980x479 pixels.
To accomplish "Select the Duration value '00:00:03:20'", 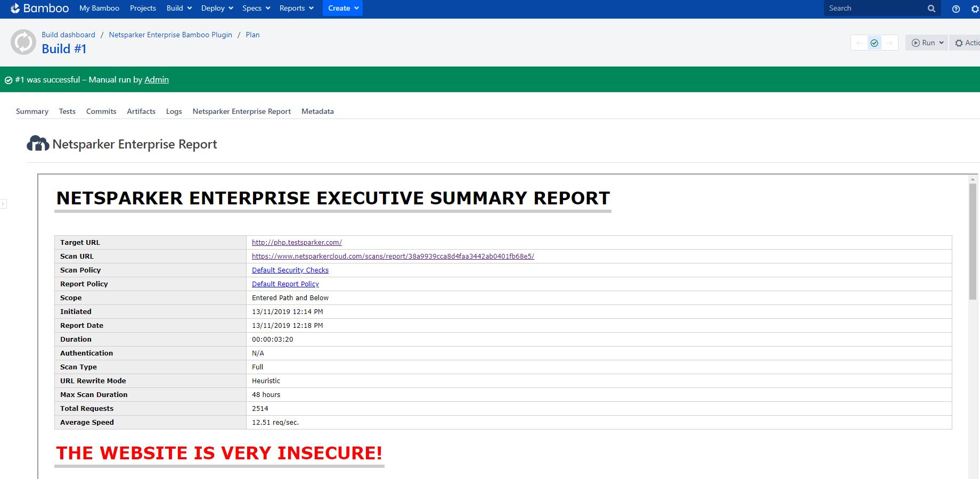I will pos(273,339).
